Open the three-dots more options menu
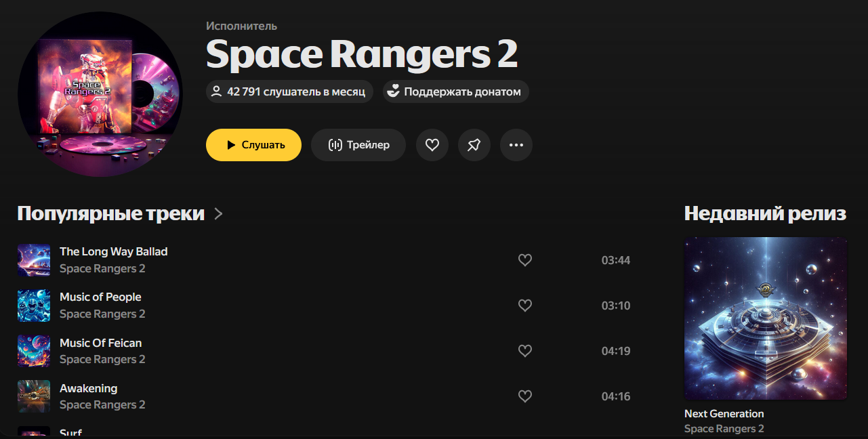 click(x=516, y=145)
